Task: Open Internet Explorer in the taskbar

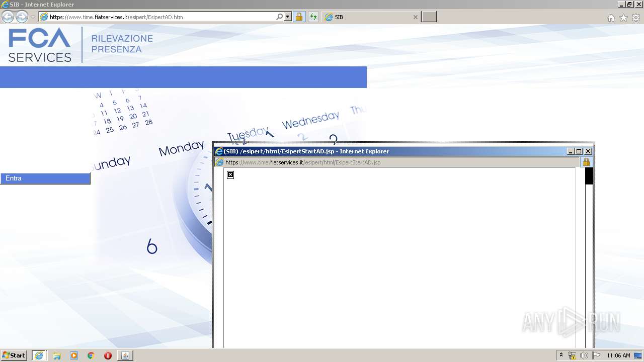Action: click(x=39, y=355)
